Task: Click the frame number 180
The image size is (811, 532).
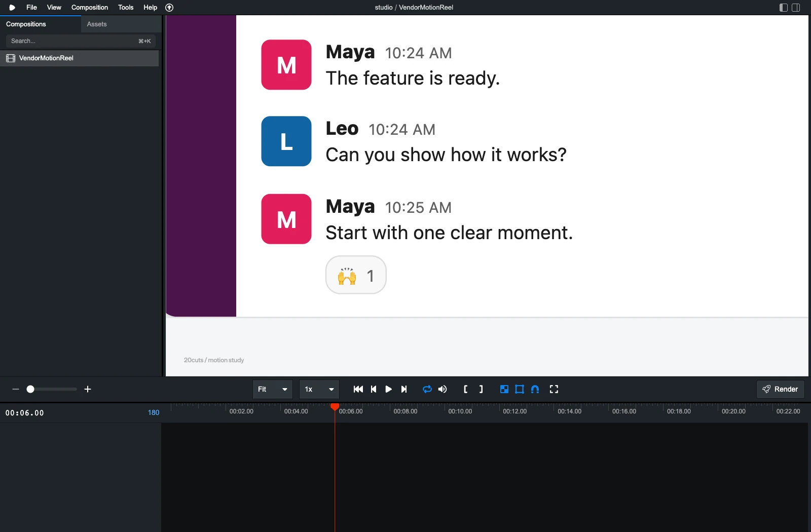Action: (x=154, y=412)
